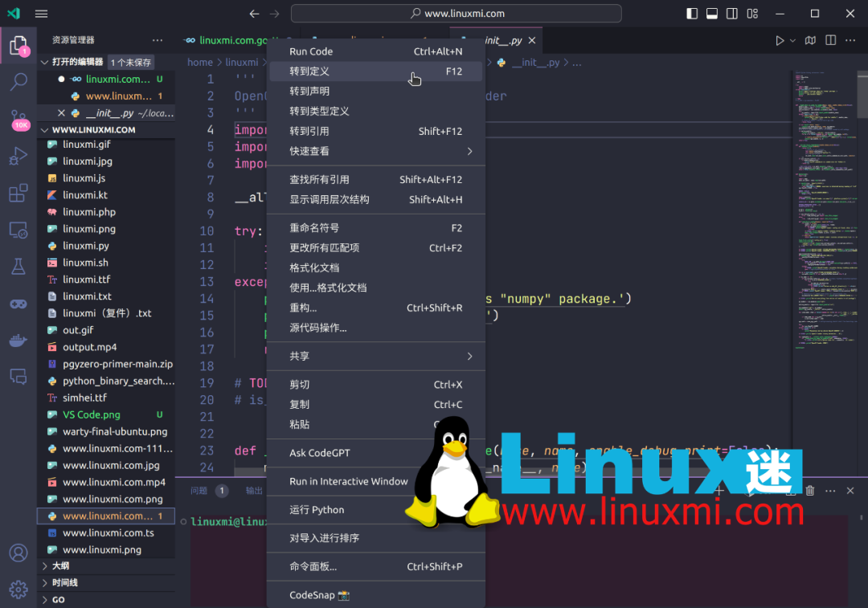Open the Testing flask icon
868x608 pixels.
pyautogui.click(x=18, y=267)
